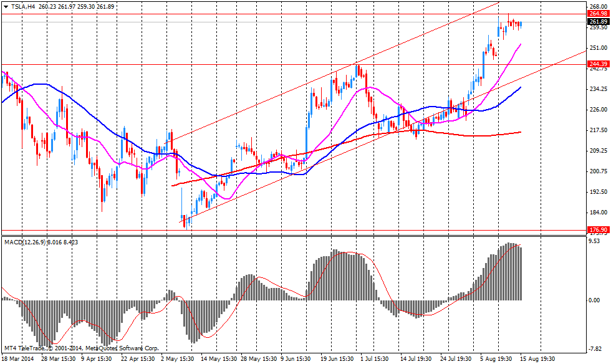
Task: Select the 226.00 price scale value
Action: click(x=599, y=110)
